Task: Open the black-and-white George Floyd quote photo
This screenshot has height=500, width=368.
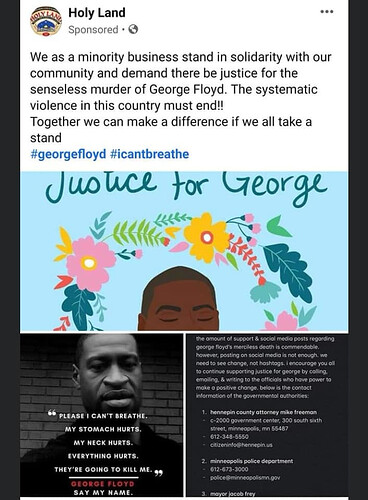Action: 102,415
